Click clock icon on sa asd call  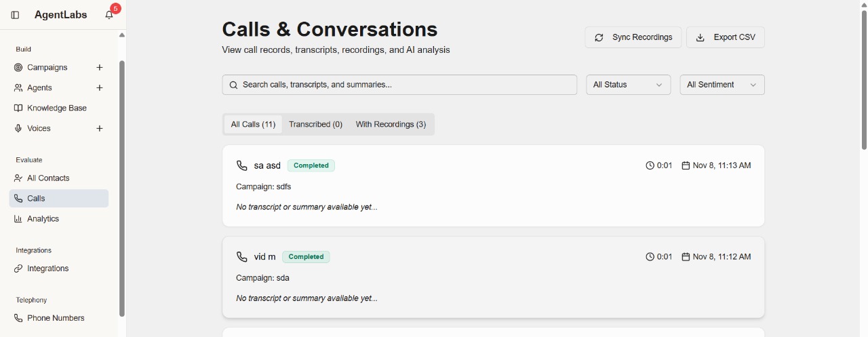[x=650, y=165]
